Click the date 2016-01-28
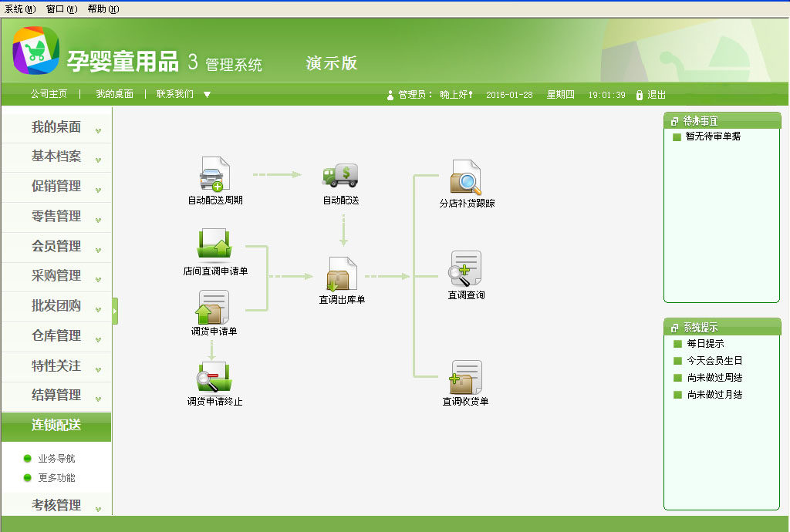 click(509, 95)
